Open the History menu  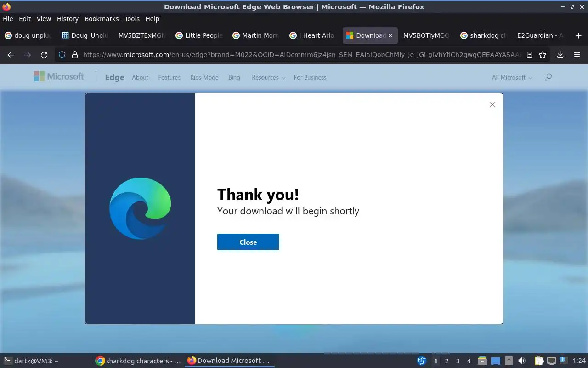click(68, 19)
